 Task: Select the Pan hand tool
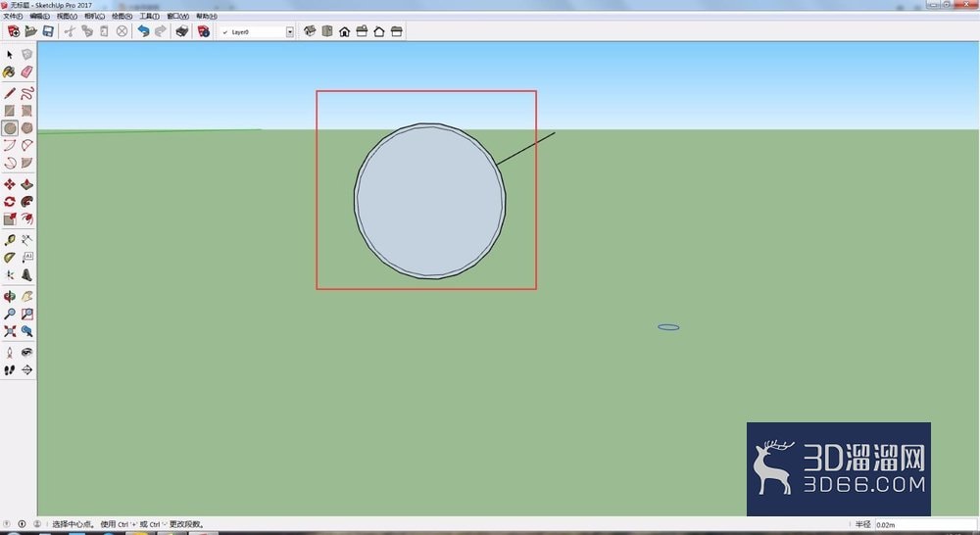[26, 296]
